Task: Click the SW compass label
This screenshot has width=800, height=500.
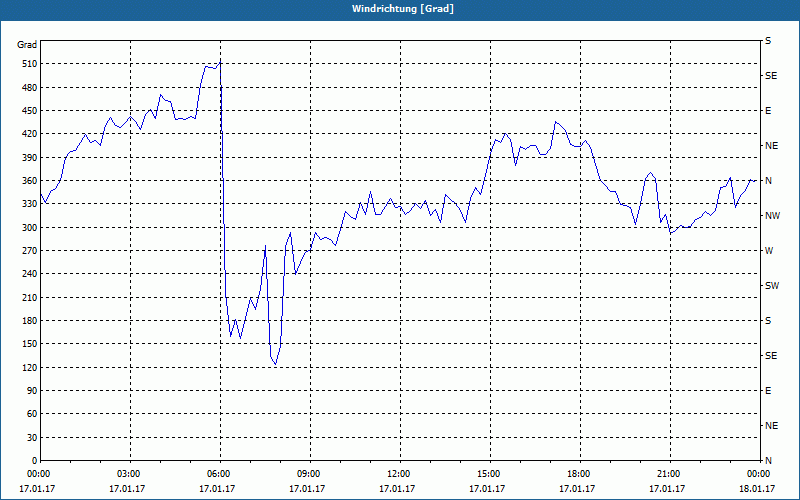Action: (772, 286)
